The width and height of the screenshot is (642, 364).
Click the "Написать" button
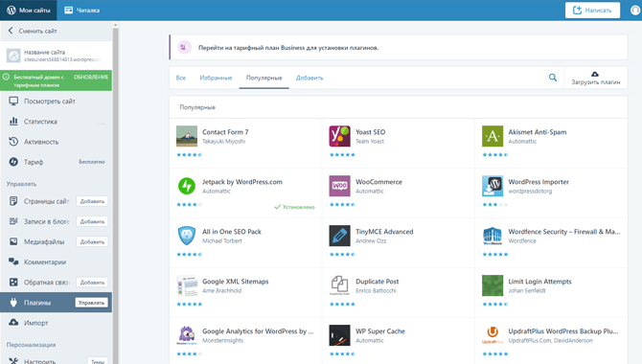pos(592,11)
